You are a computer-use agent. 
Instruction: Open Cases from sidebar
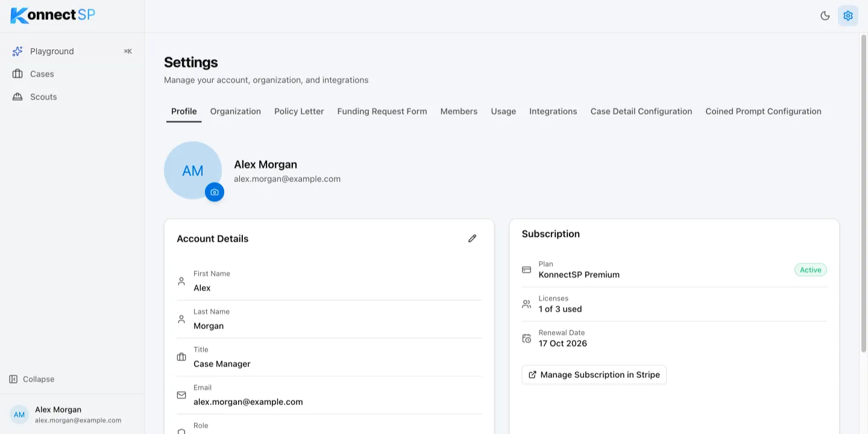pos(72,74)
